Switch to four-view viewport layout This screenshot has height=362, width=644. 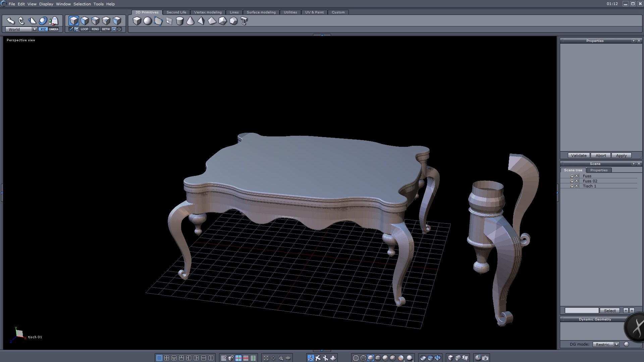click(x=167, y=358)
